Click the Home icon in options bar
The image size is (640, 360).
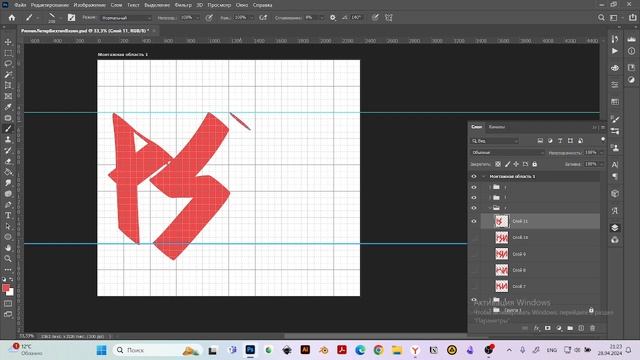tap(12, 18)
